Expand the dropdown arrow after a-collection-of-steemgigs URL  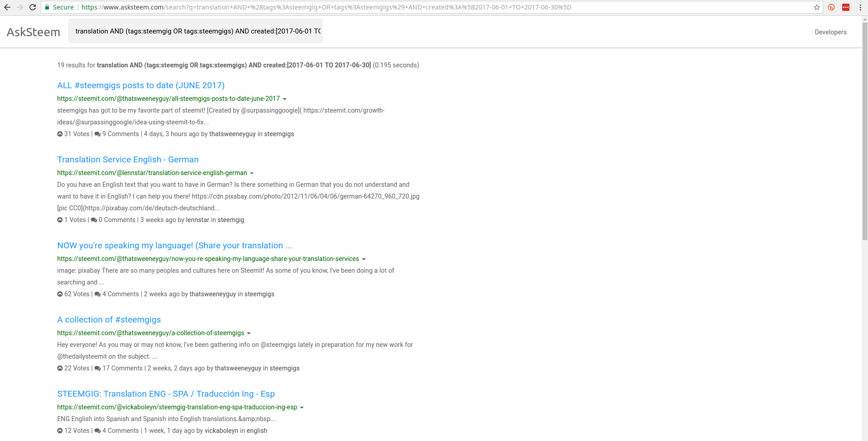click(x=249, y=333)
